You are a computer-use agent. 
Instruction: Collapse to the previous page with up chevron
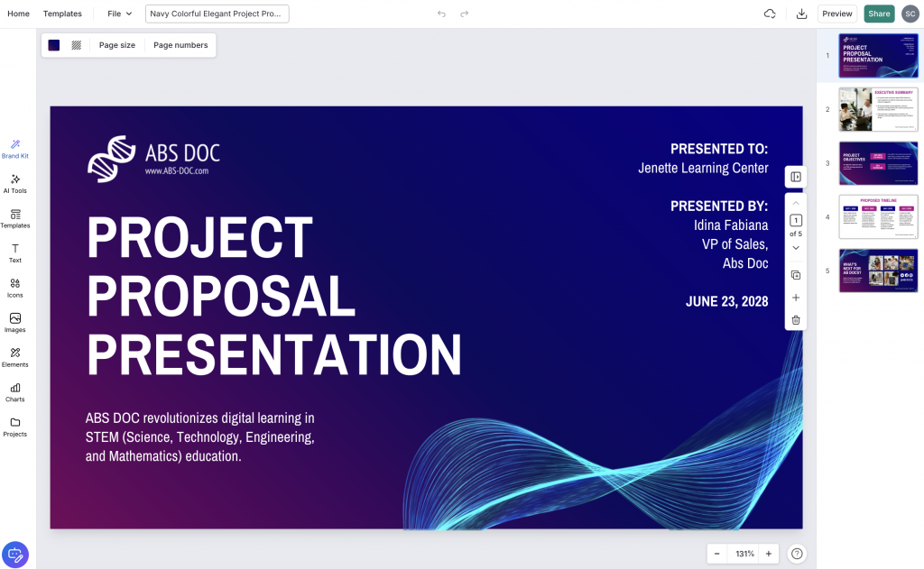pos(794,205)
